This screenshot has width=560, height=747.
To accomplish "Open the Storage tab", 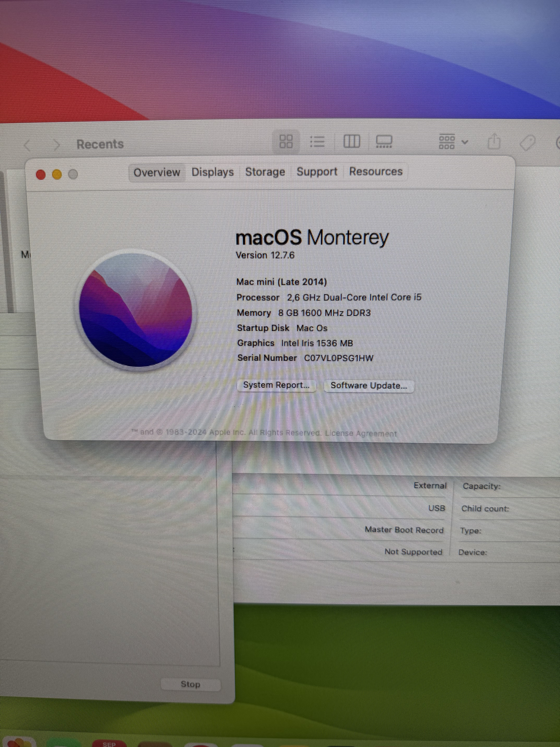I will [x=265, y=172].
